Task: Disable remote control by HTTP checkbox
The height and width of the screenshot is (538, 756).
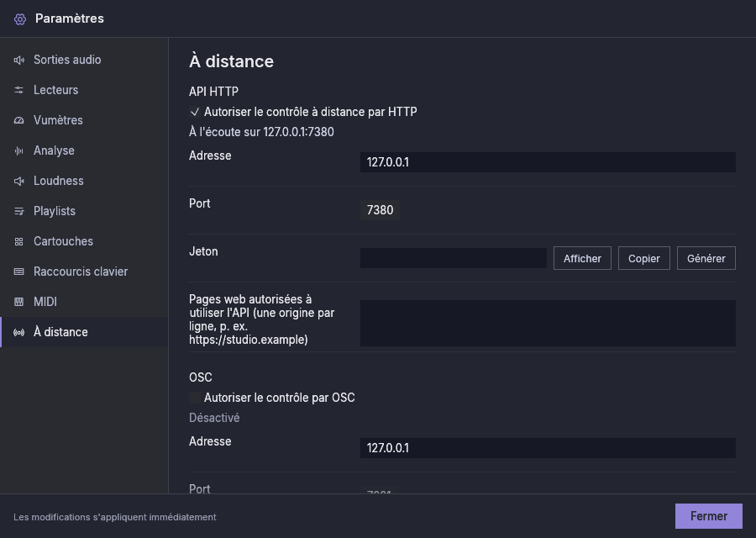Action: tap(195, 112)
